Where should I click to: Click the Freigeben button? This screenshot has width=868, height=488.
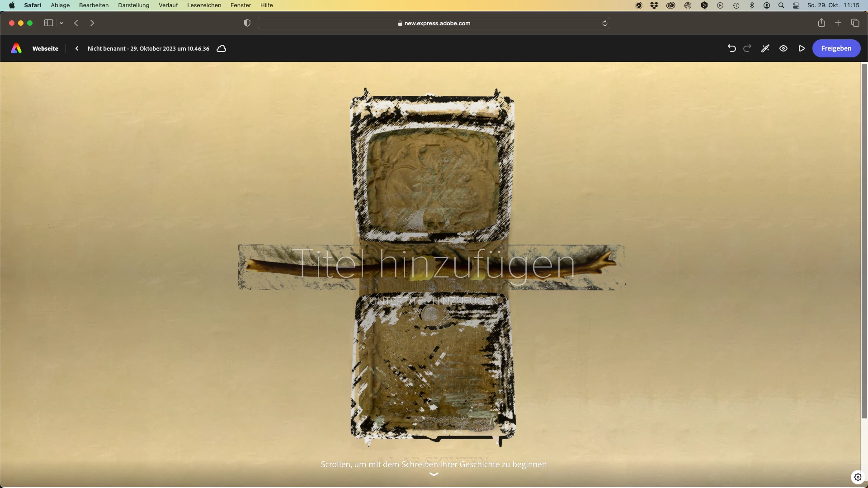click(836, 48)
